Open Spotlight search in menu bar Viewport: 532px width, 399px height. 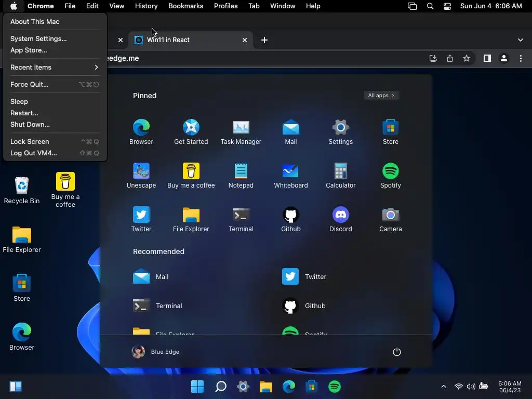[430, 6]
